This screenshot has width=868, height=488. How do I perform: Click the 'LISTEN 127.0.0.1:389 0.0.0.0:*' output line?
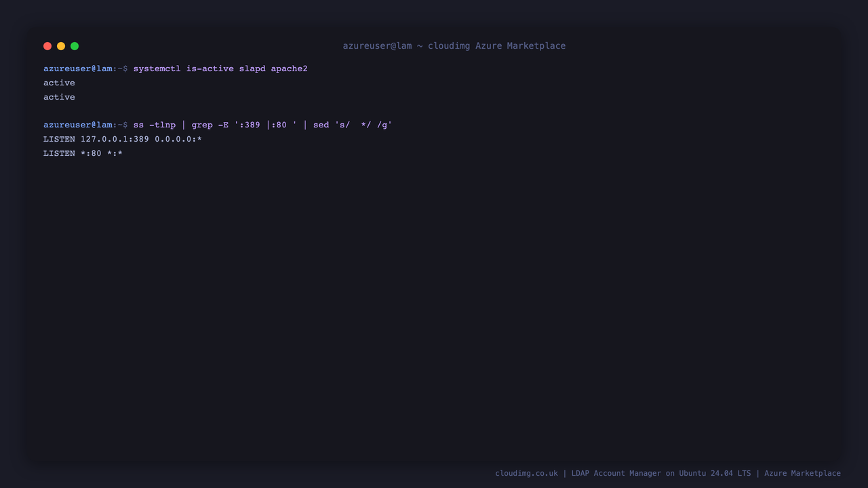click(x=123, y=139)
